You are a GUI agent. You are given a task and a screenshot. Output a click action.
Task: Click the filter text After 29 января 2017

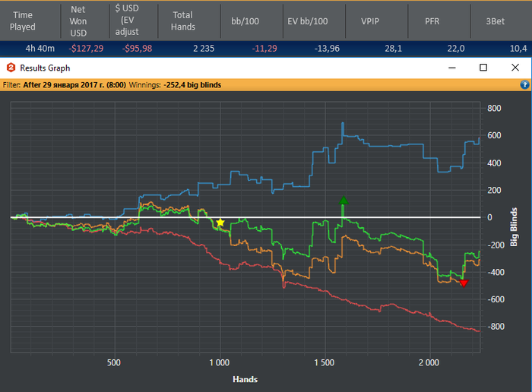pyautogui.click(x=74, y=85)
